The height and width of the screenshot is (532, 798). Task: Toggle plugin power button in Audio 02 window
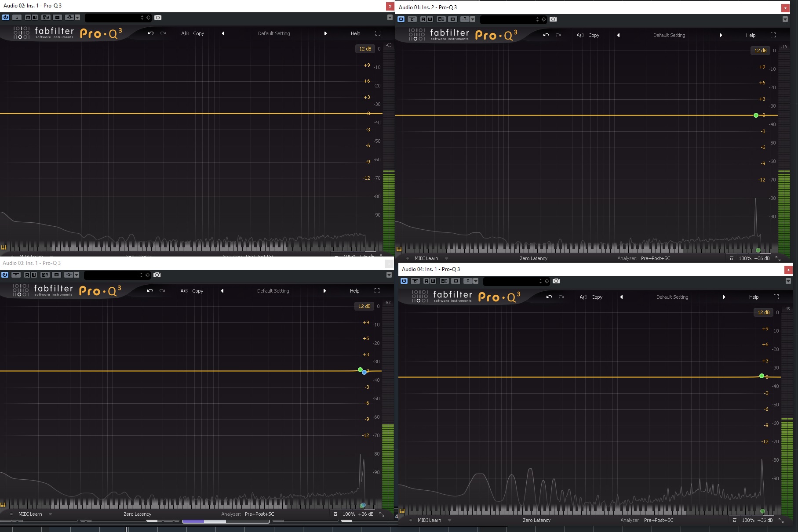pyautogui.click(x=6, y=18)
